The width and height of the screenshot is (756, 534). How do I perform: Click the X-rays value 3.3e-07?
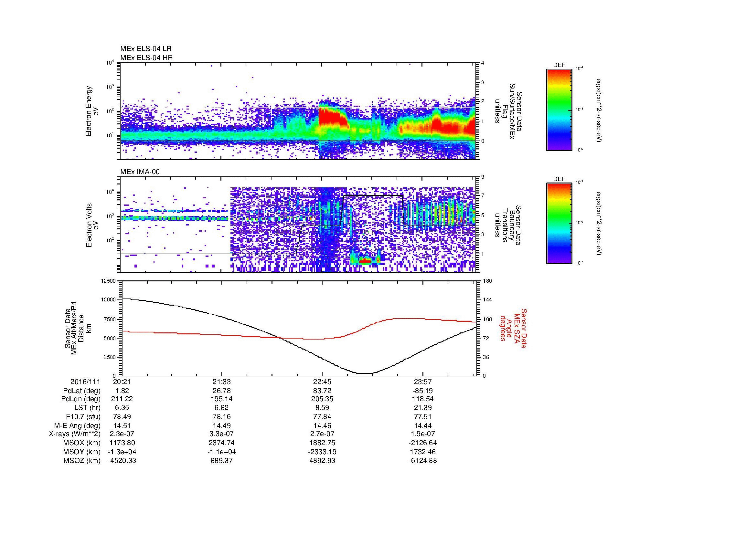[222, 434]
